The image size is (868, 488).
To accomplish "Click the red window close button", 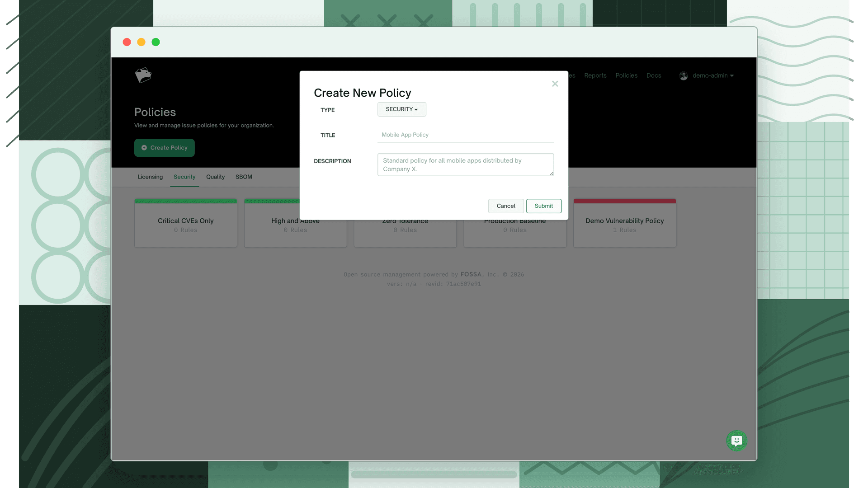I will point(127,42).
